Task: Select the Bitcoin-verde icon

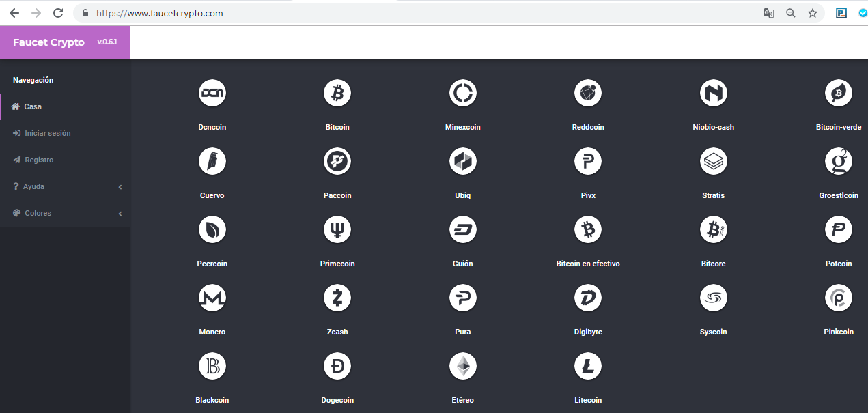Action: click(x=839, y=93)
